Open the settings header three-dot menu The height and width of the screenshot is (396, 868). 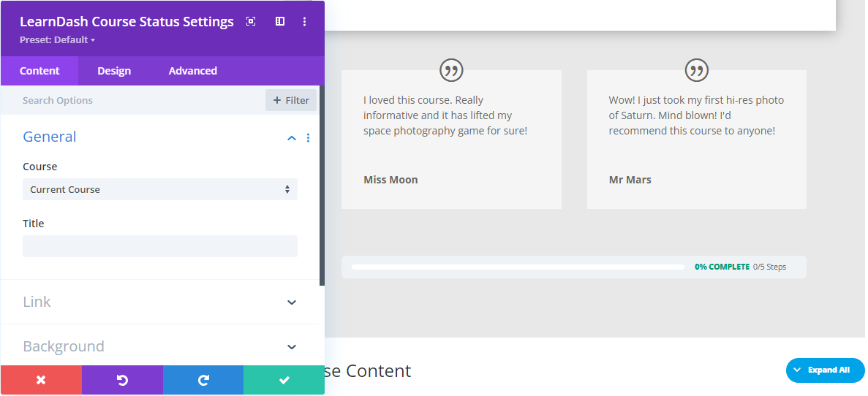[304, 21]
